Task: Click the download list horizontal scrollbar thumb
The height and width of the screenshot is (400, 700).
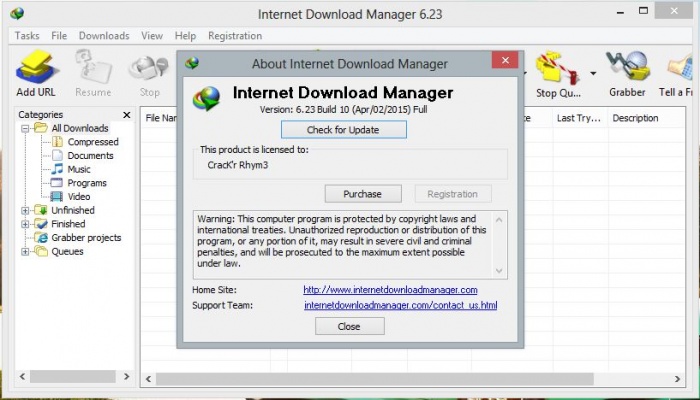Action: (375, 379)
